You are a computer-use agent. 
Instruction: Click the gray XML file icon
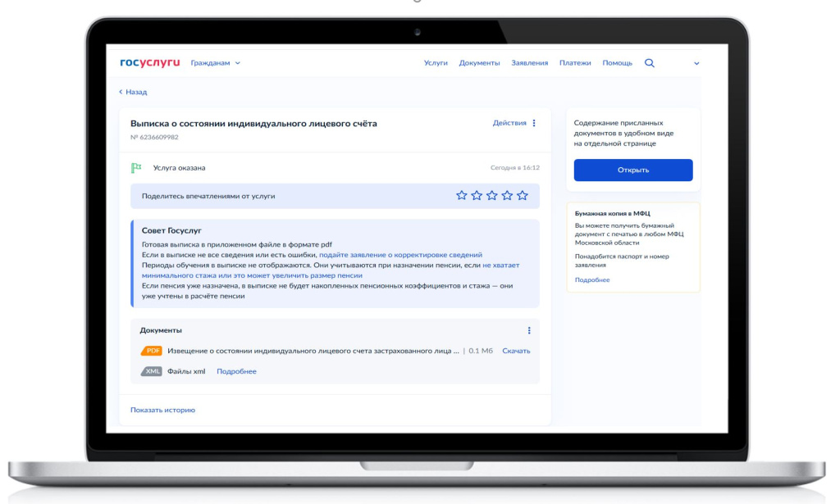pos(152,371)
